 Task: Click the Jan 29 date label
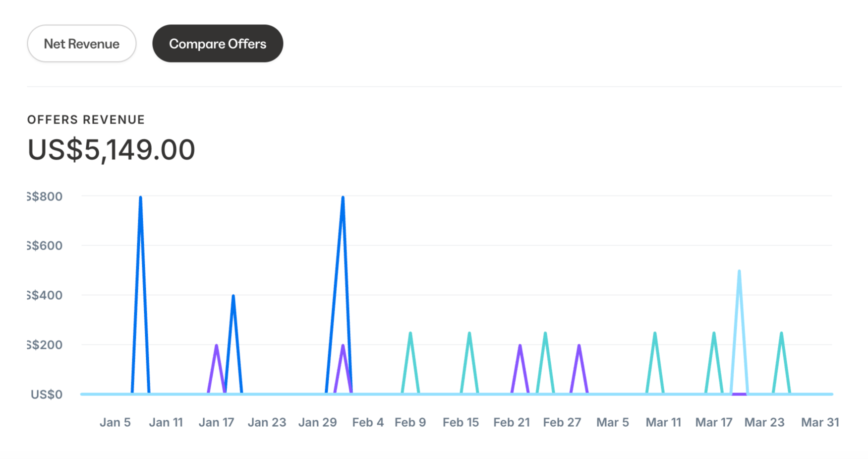(x=317, y=422)
